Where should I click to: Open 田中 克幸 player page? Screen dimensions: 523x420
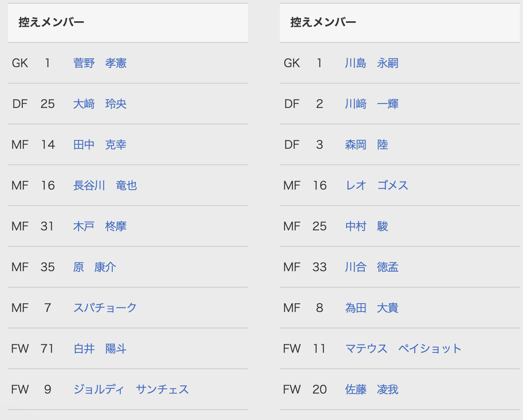point(100,145)
